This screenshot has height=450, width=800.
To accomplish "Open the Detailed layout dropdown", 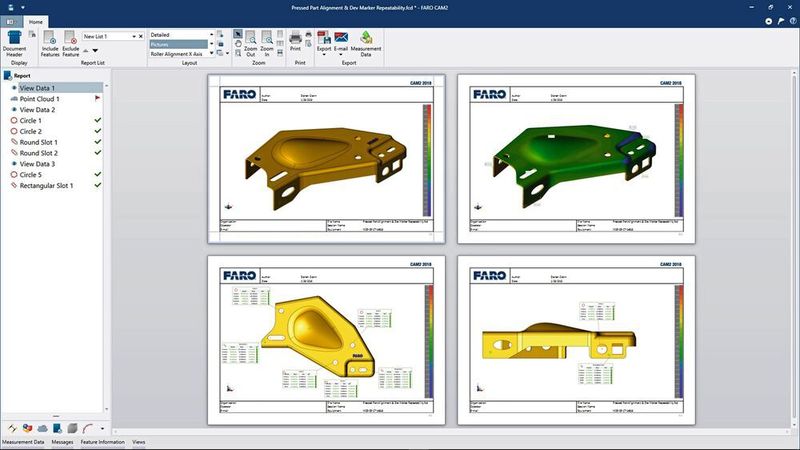I will [211, 35].
